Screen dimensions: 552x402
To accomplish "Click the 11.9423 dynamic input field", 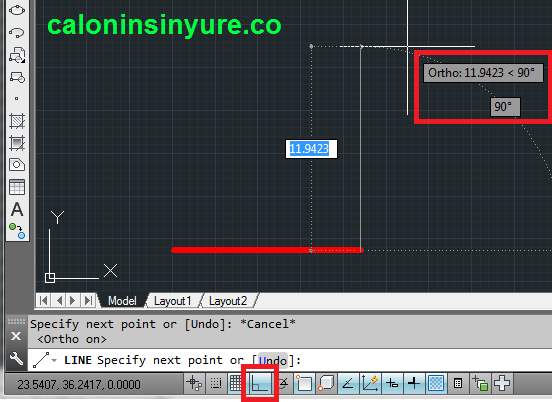I will click(311, 149).
